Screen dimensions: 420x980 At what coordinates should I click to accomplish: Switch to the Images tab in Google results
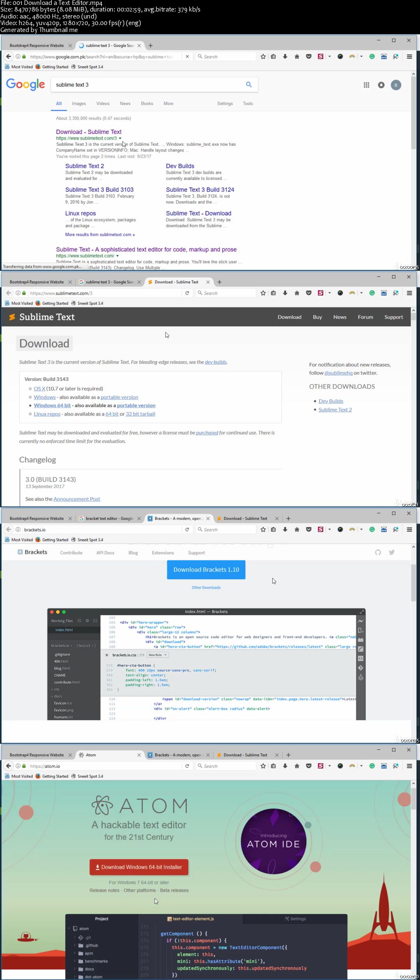click(x=79, y=103)
